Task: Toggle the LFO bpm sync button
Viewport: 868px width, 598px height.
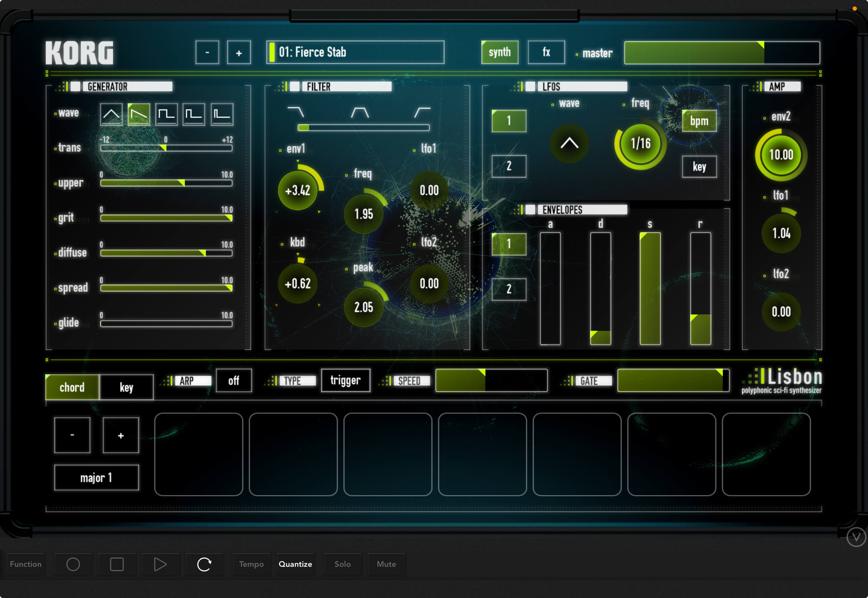Action: [x=699, y=121]
